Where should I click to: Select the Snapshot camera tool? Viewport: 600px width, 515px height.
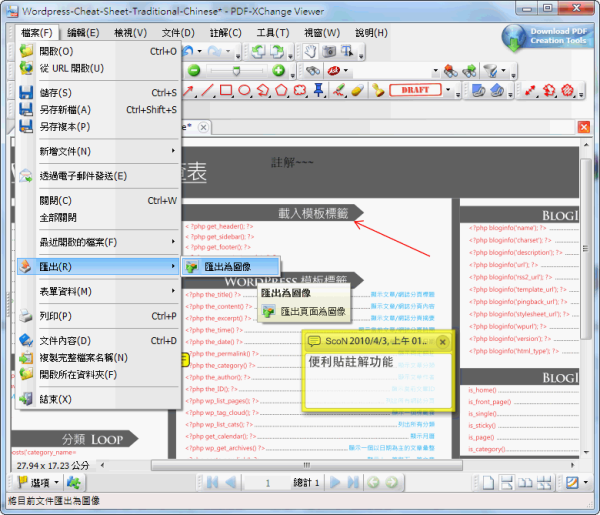click(329, 51)
